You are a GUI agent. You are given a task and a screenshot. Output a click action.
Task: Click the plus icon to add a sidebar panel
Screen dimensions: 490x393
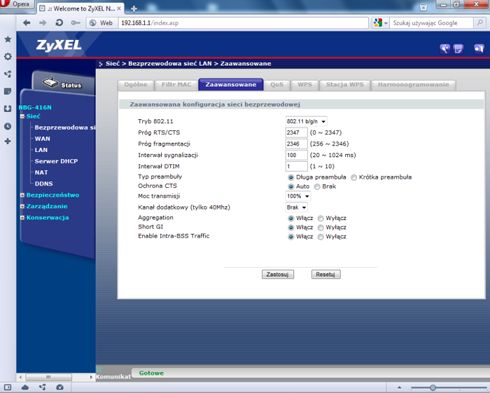[8, 141]
